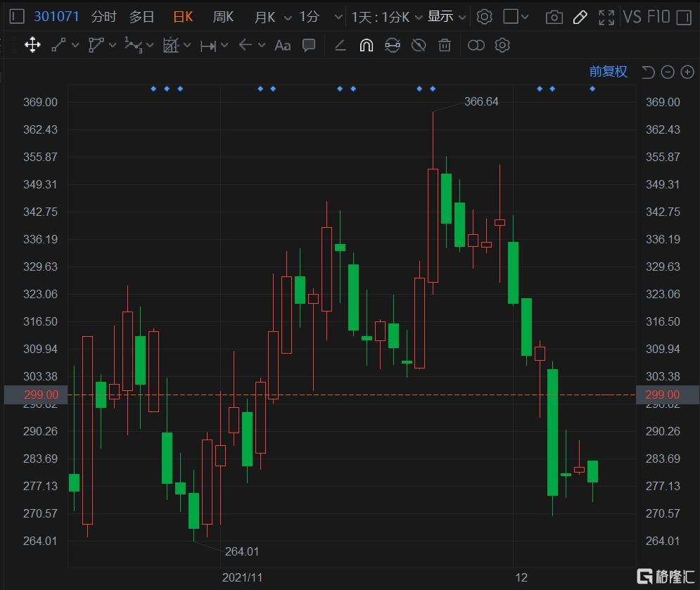Click the red 299.00 tag on right axis
This screenshot has height=590, width=700.
click(x=668, y=395)
